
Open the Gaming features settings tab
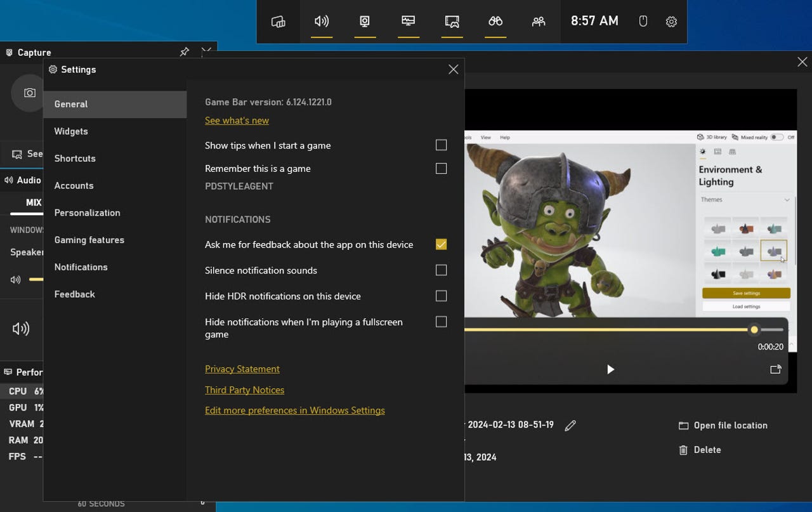115,240
